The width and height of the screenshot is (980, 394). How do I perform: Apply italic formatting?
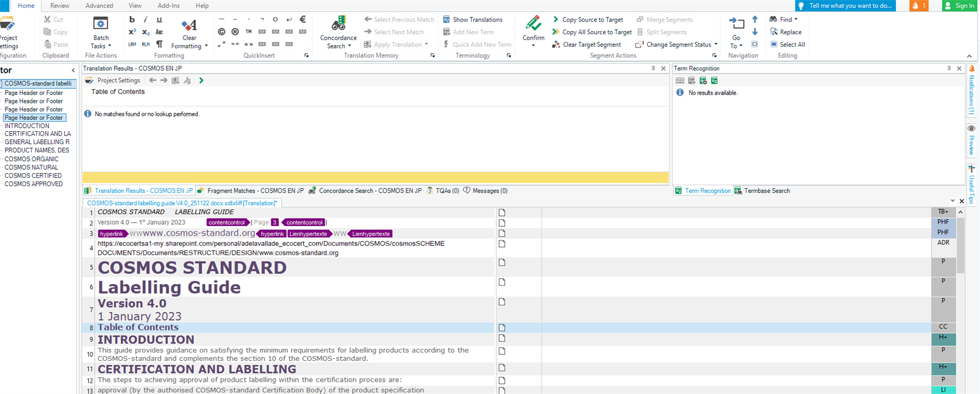point(145,20)
